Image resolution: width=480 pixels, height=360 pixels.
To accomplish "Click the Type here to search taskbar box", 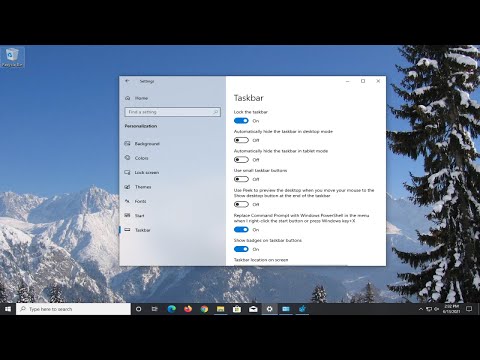I will pyautogui.click(x=73, y=309).
